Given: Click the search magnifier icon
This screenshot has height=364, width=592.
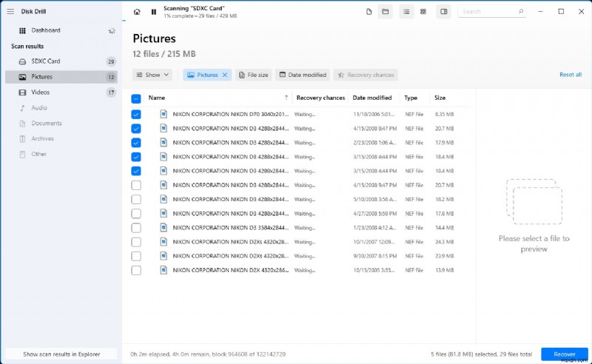Looking at the screenshot, I should pyautogui.click(x=521, y=11).
